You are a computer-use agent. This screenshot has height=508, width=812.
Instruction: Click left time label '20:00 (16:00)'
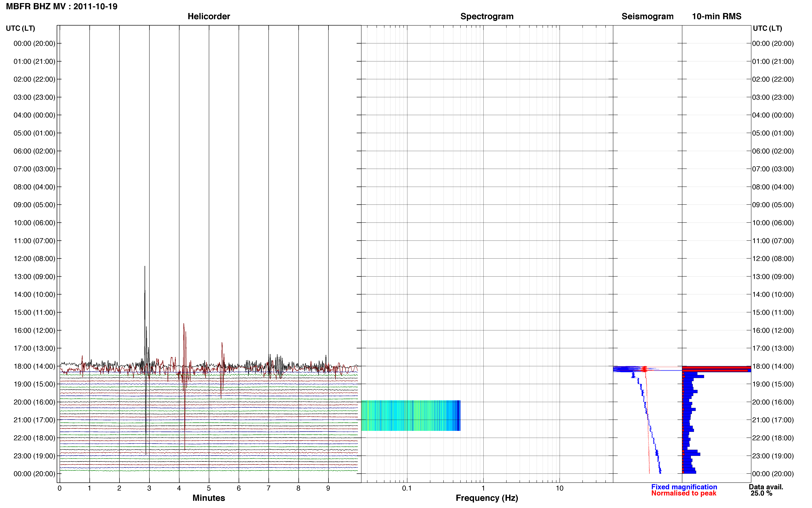tap(34, 402)
